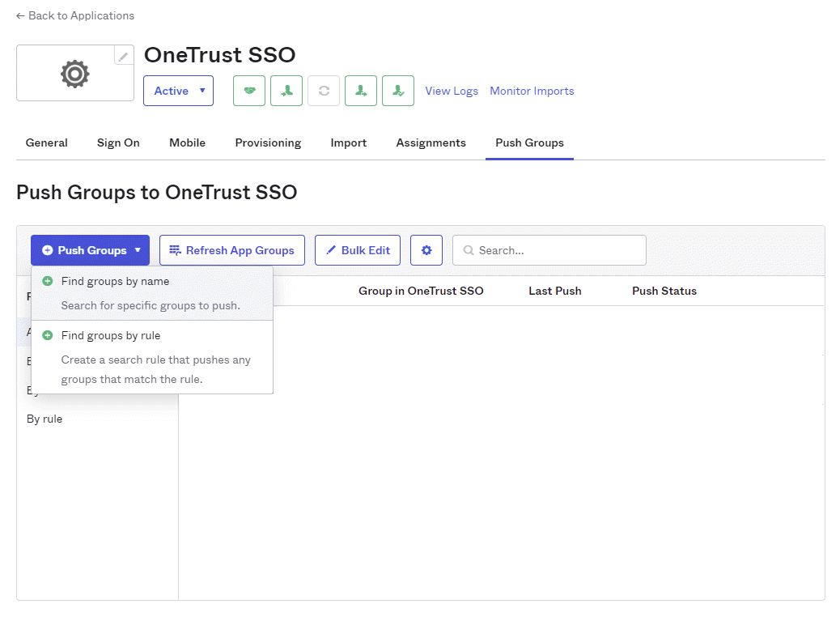Select the Push Groups tab
Image resolution: width=840 pixels, height=617 pixels.
(x=530, y=143)
